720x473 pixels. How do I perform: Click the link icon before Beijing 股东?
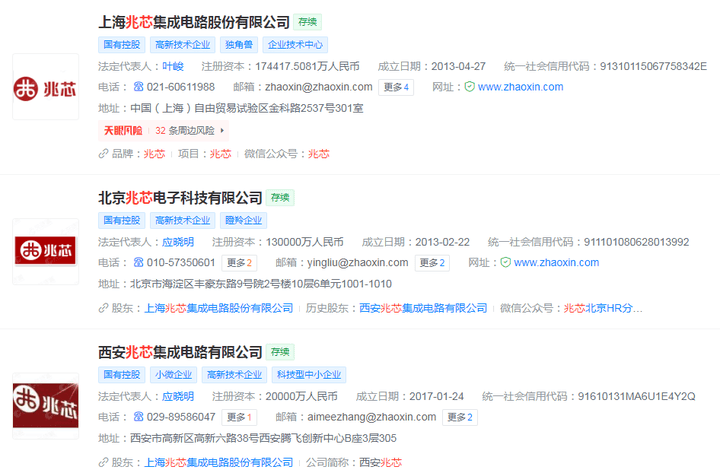pos(103,308)
